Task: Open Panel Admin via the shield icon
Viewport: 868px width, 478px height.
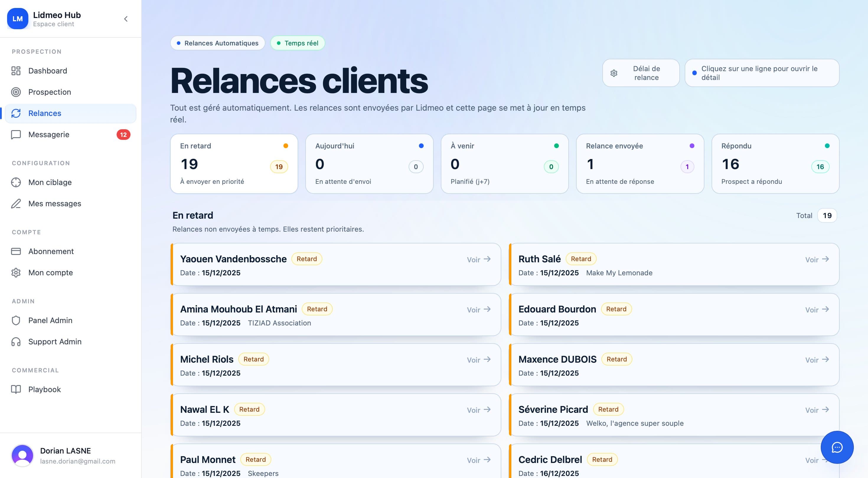Action: [16, 320]
